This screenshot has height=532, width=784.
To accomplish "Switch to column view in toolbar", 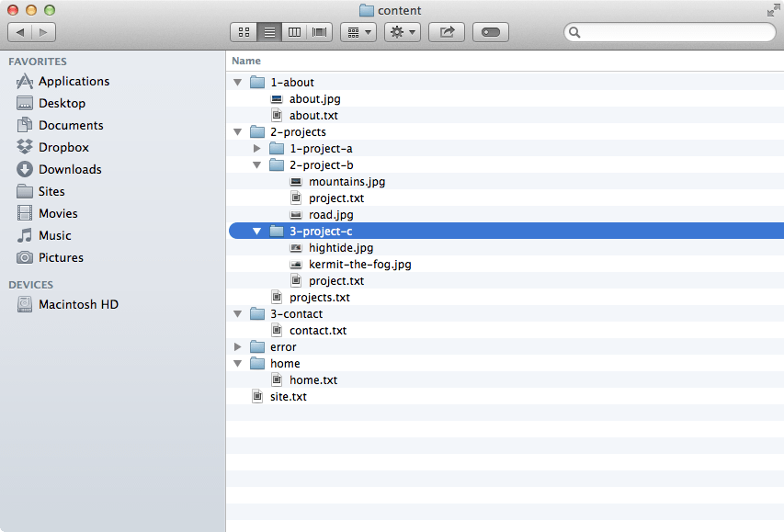I will pos(294,32).
